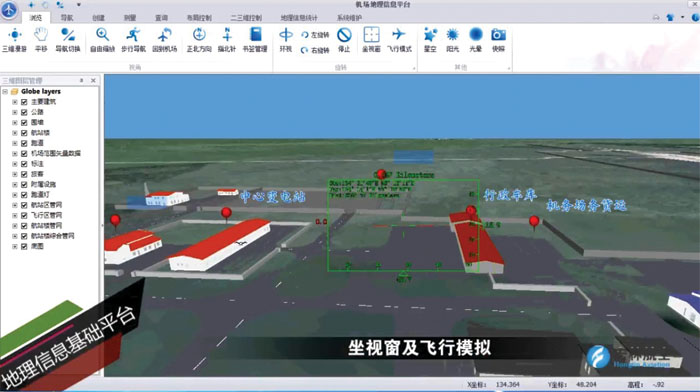Collapse the Globe layers tree root
The height and width of the screenshot is (392, 700).
[x=5, y=92]
